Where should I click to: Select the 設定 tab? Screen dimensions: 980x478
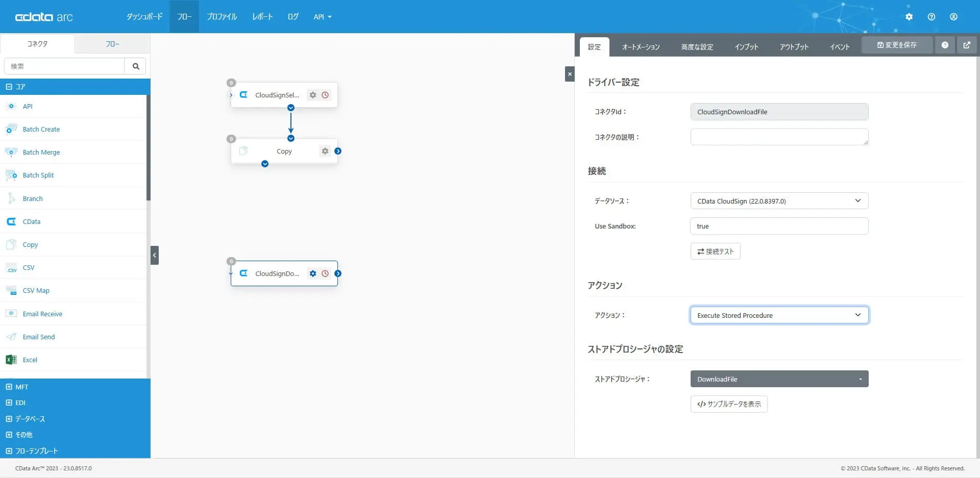594,47
